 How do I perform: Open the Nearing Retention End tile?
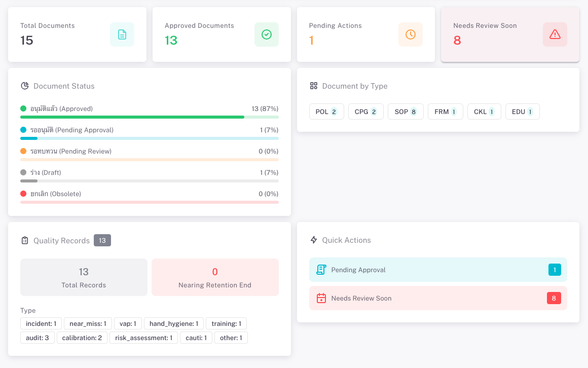coord(215,277)
